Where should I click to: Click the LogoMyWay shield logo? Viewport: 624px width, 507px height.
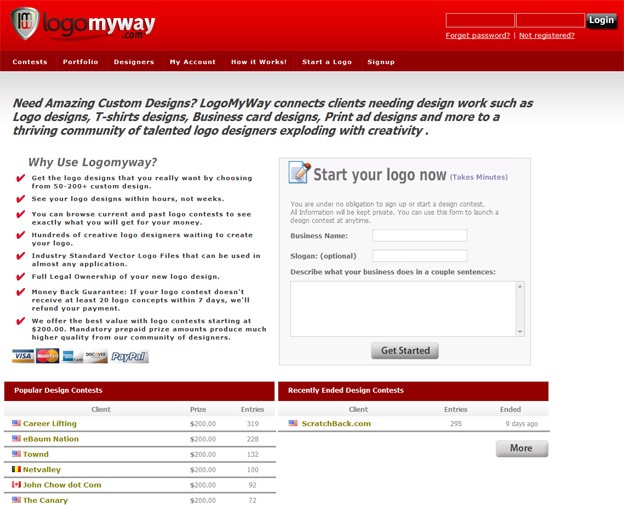(25, 23)
